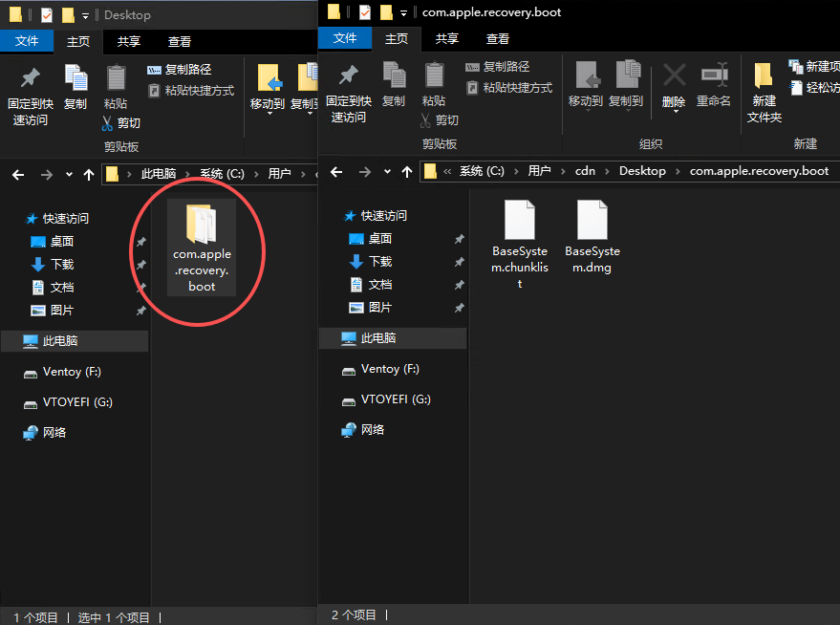The image size is (840, 625).
Task: Open quick access toolbar dropdown in right window
Action: click(403, 14)
